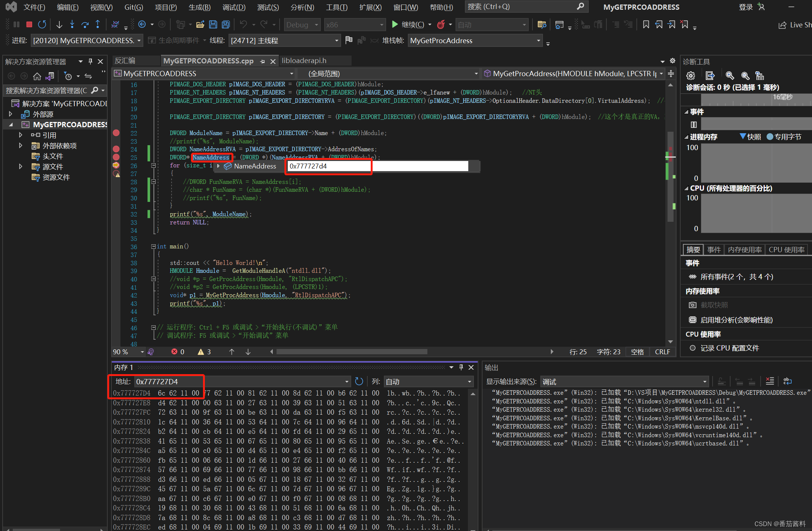Open the output source 调试 dropdown
Screen dimensions: 812x531
click(x=624, y=382)
